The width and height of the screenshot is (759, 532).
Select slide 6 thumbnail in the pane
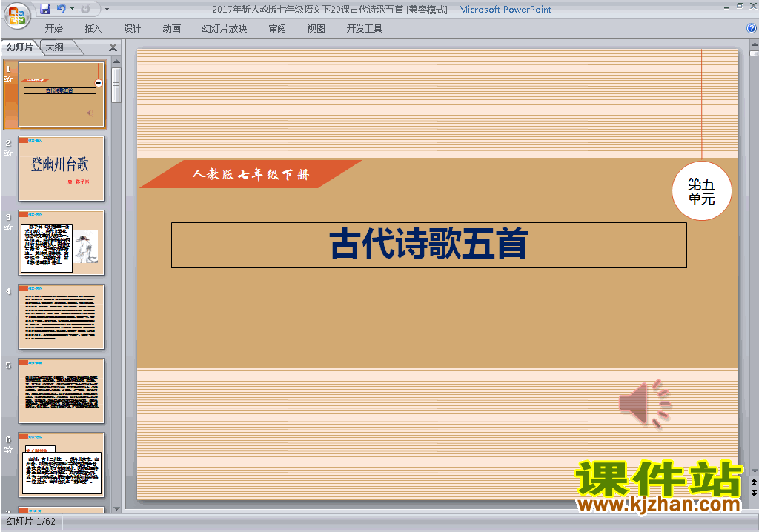click(x=61, y=465)
